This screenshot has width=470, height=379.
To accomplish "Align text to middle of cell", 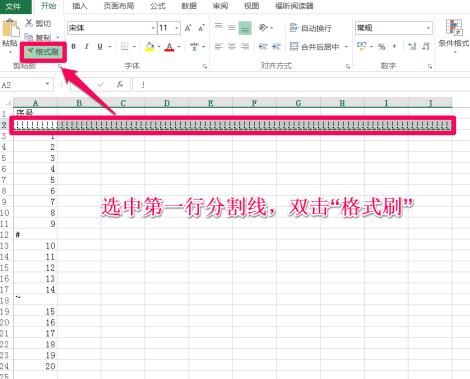I will click(x=232, y=27).
